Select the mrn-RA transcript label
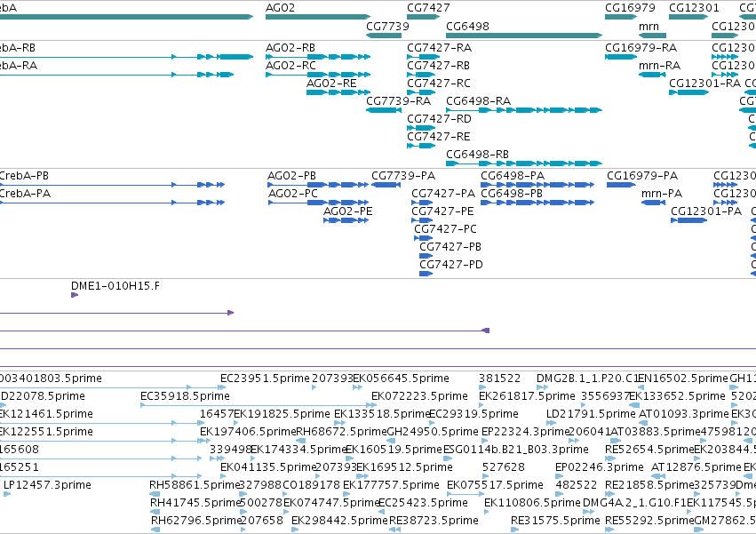Viewport: 756px width, 534px height. coord(659,66)
